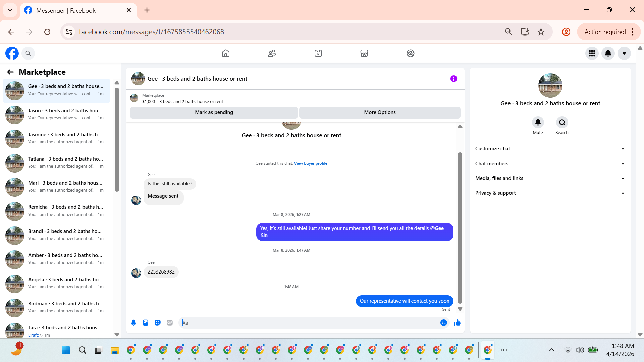Open Windows Start menu on taskbar
The image size is (644, 362).
(66, 350)
